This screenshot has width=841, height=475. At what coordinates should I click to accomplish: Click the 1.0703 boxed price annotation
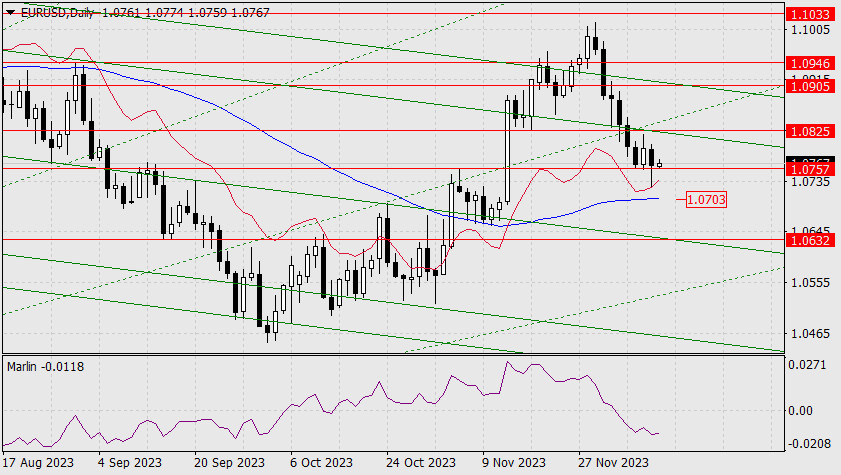(x=706, y=199)
